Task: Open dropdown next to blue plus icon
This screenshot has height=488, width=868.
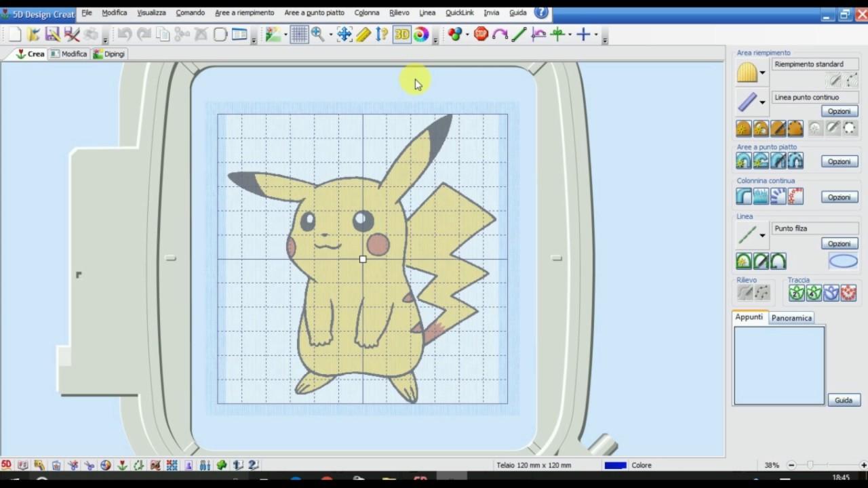Action: click(x=595, y=35)
